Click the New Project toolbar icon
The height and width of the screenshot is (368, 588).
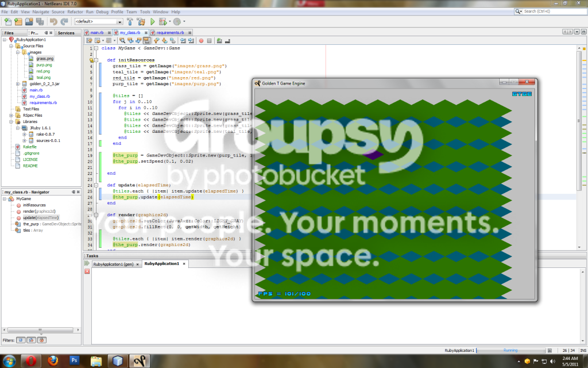[18, 22]
